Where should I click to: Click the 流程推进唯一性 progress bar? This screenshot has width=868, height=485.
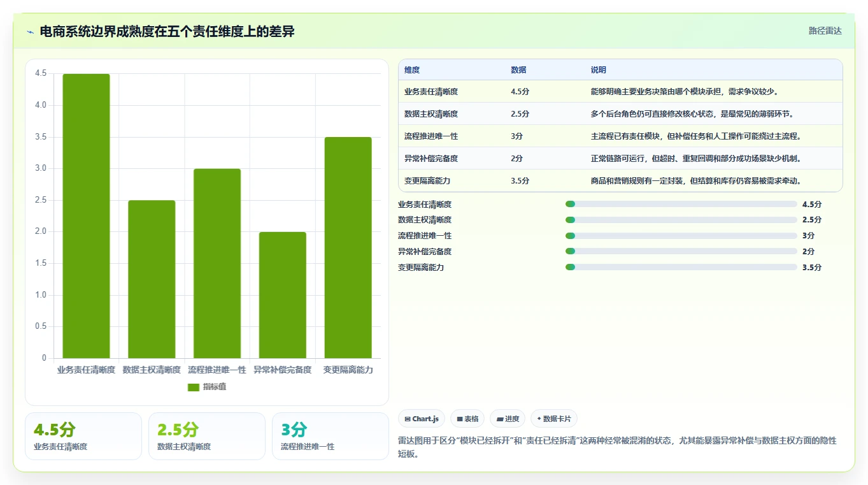(681, 236)
